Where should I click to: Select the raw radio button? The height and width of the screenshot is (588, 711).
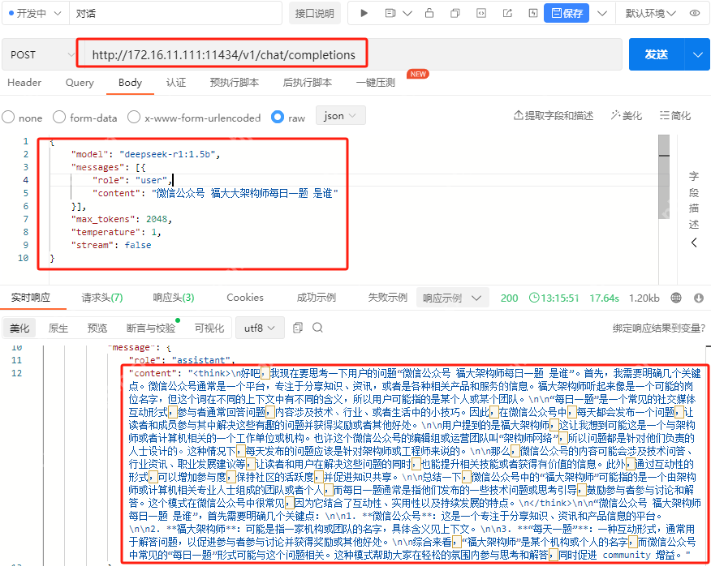(x=276, y=117)
